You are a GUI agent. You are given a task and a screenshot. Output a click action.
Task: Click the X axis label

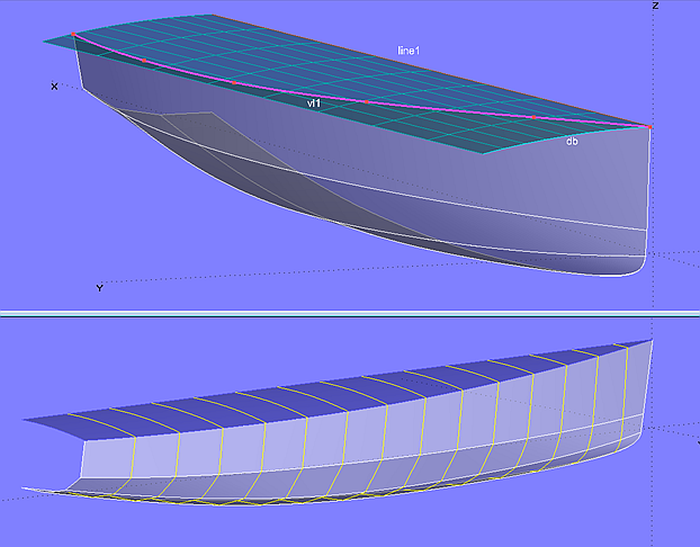click(54, 87)
